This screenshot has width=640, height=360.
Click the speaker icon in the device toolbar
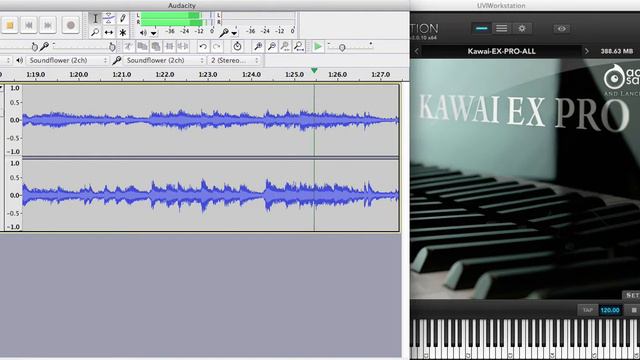[x=19, y=60]
